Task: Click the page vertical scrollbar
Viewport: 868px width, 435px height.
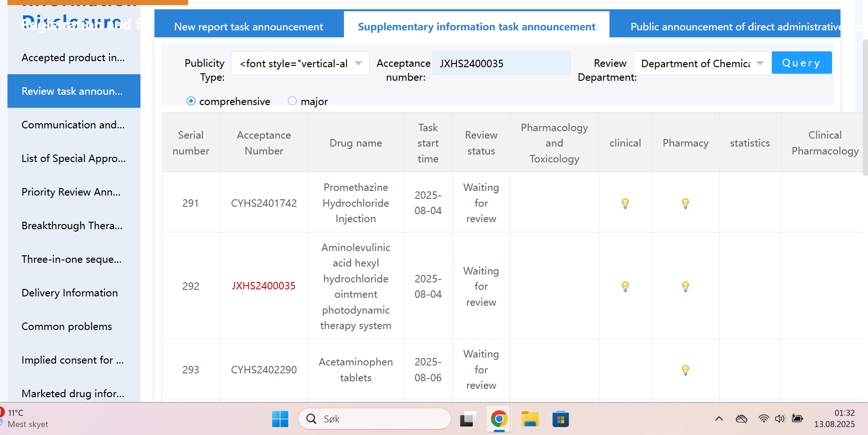Action: pos(865,107)
